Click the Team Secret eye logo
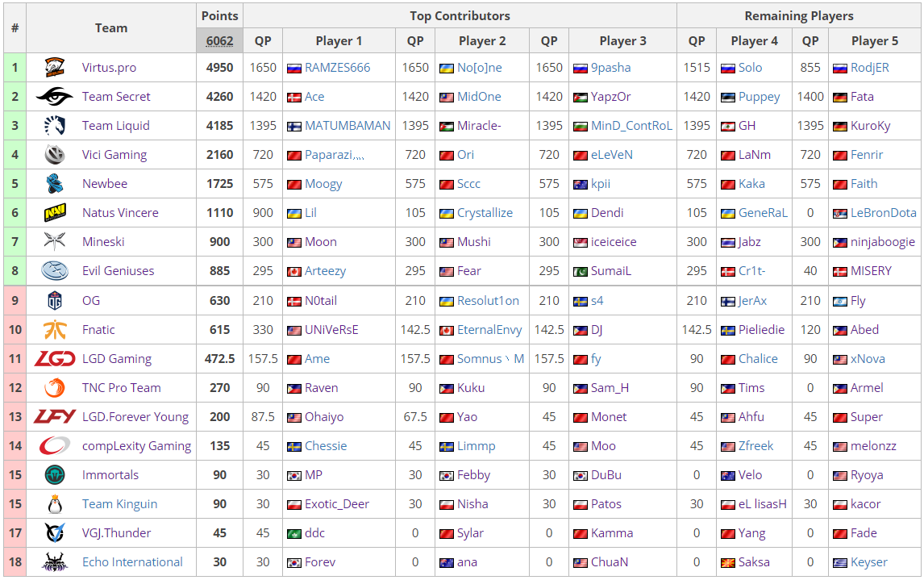This screenshot has height=580, width=924. [x=55, y=96]
